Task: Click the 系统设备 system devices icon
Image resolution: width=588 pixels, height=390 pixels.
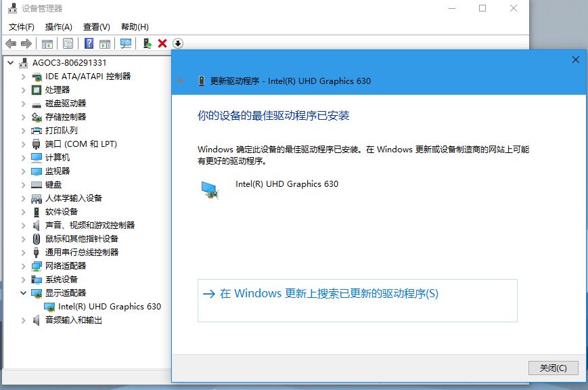Action: (x=37, y=280)
